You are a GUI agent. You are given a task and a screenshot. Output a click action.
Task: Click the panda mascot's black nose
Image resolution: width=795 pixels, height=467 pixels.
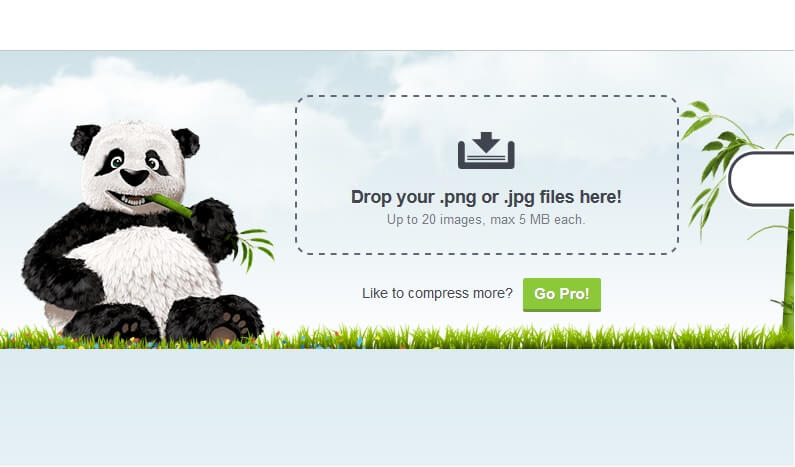[134, 177]
